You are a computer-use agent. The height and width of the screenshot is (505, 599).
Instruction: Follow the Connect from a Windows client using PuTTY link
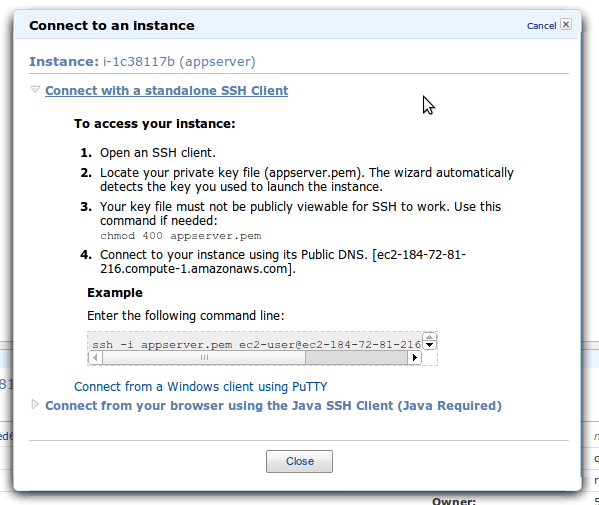[x=201, y=387]
